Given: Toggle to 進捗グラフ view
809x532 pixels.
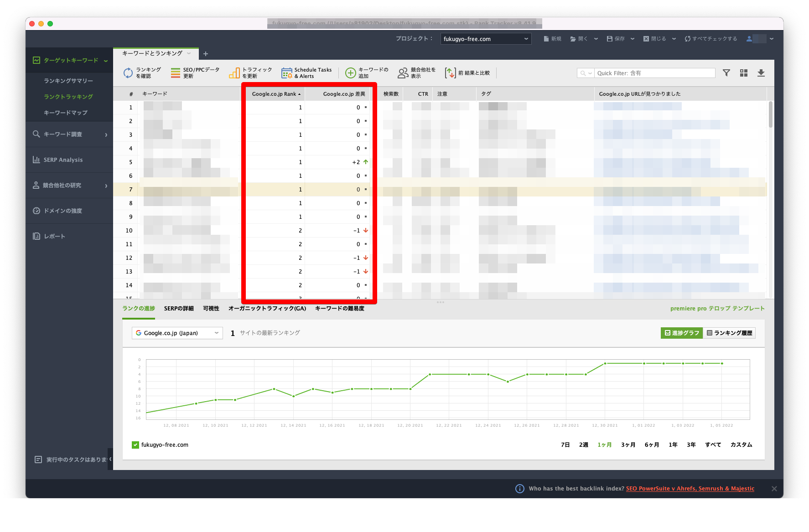Looking at the screenshot, I should pos(682,333).
